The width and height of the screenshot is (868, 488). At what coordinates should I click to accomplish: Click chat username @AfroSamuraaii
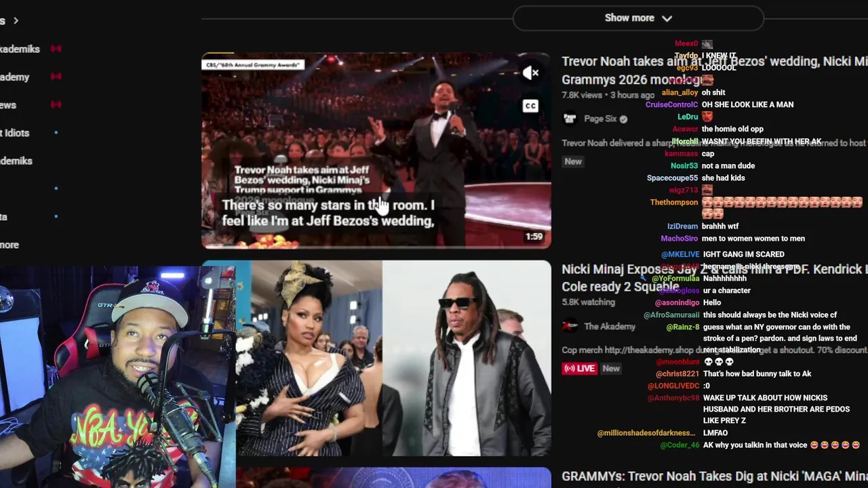[x=671, y=315]
